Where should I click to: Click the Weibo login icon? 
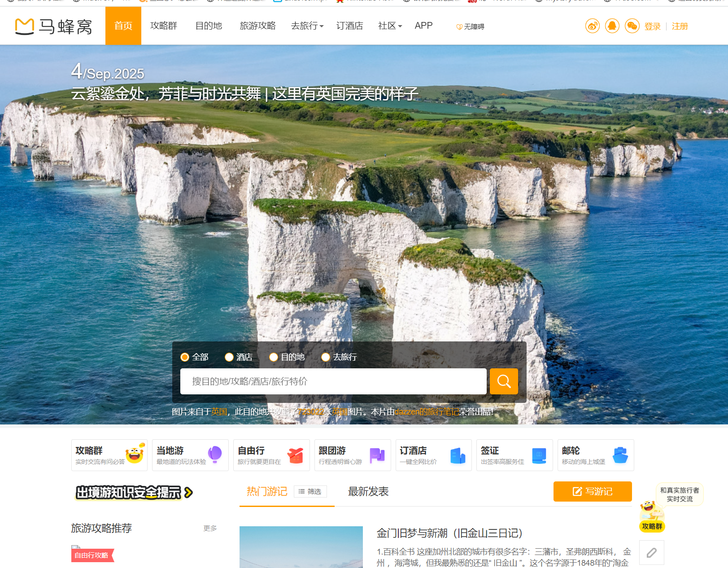click(592, 26)
